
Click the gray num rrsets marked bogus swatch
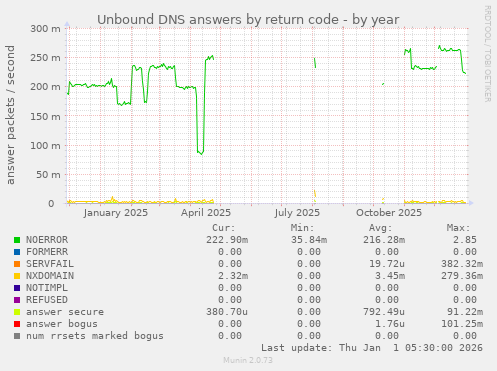(x=17, y=336)
